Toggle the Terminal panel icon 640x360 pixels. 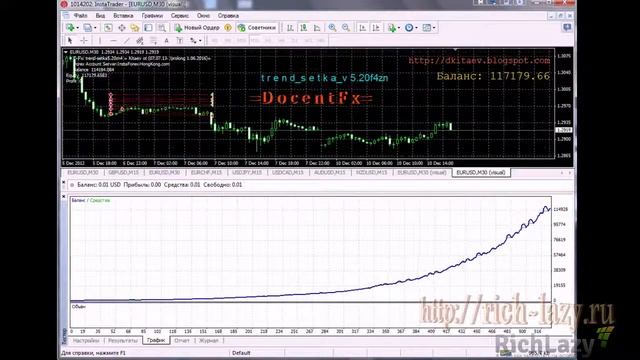pos(148,28)
